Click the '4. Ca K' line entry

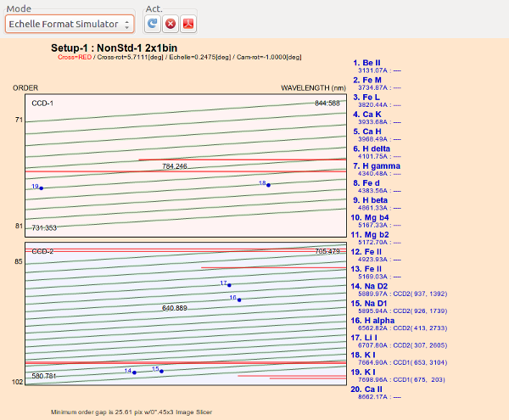tap(377, 118)
